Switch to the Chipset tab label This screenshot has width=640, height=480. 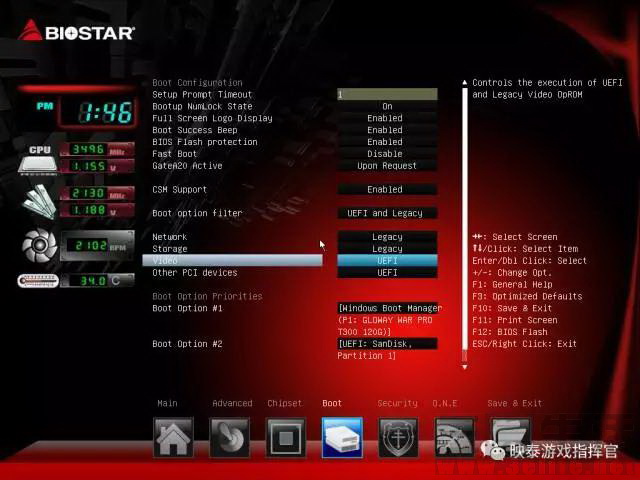point(284,403)
